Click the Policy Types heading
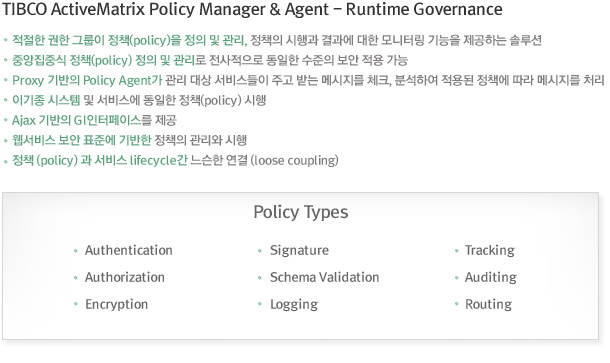The height and width of the screenshot is (363, 610). (301, 212)
